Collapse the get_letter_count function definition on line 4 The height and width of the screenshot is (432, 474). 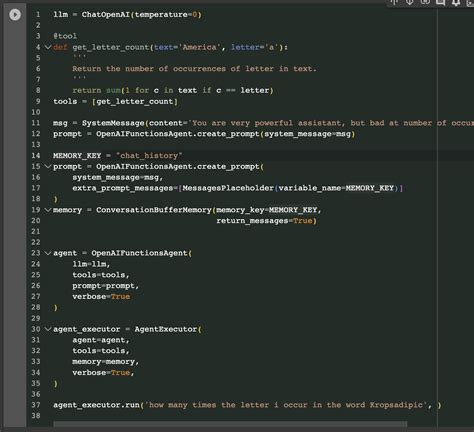click(x=48, y=47)
